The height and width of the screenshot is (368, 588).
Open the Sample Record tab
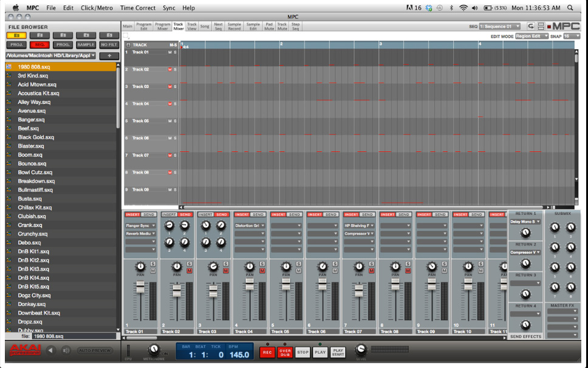pyautogui.click(x=234, y=26)
